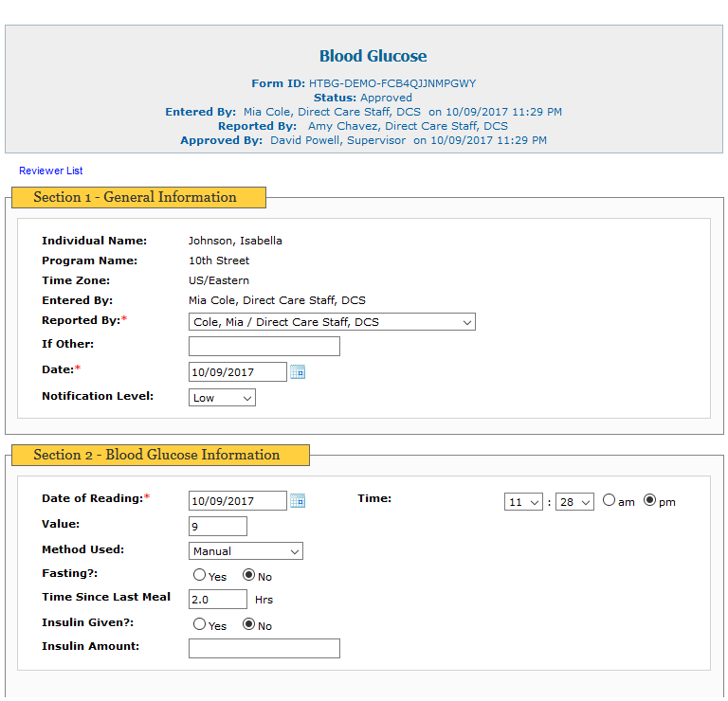Select the am time radio button
This screenshot has width=728, height=701.
tap(609, 500)
